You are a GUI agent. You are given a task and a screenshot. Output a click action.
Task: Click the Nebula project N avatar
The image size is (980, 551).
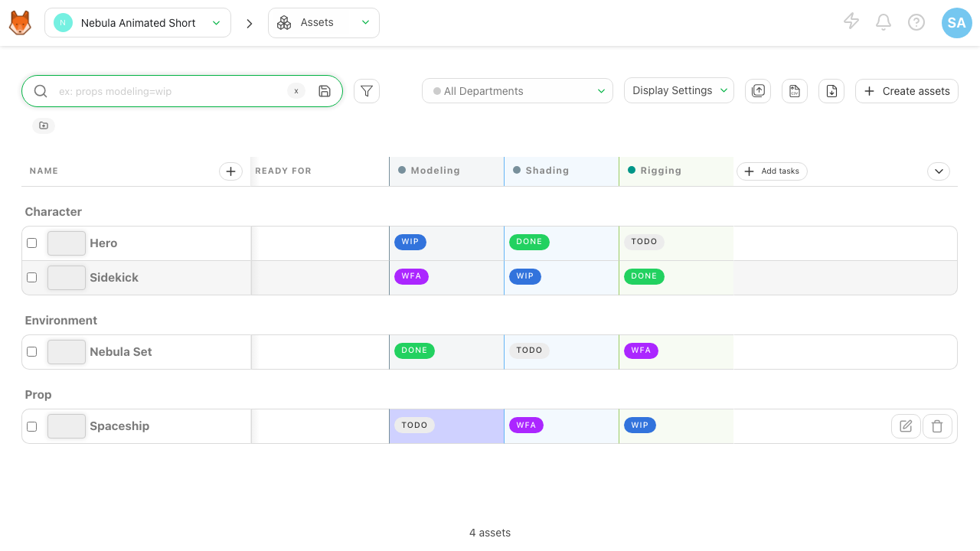point(63,23)
